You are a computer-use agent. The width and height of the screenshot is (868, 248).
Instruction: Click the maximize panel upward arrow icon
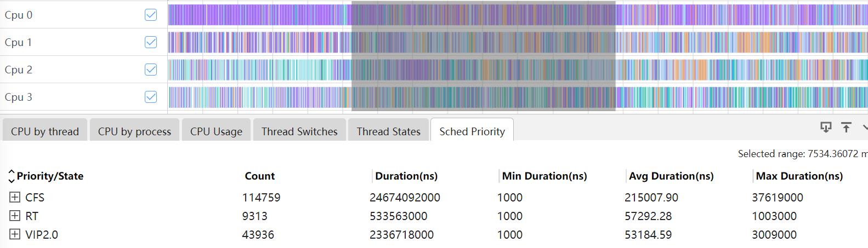pyautogui.click(x=846, y=128)
